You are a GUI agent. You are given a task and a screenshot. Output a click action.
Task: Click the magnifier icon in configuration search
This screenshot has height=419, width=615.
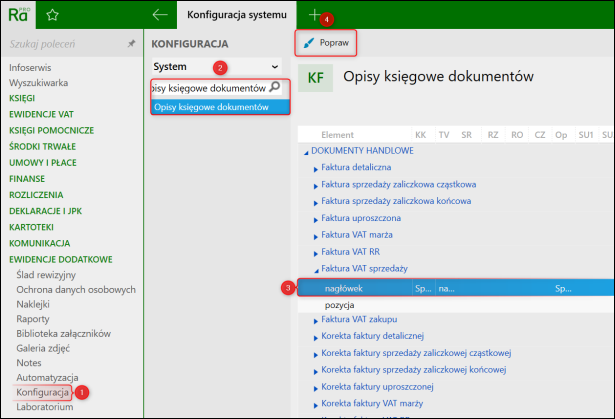click(275, 87)
